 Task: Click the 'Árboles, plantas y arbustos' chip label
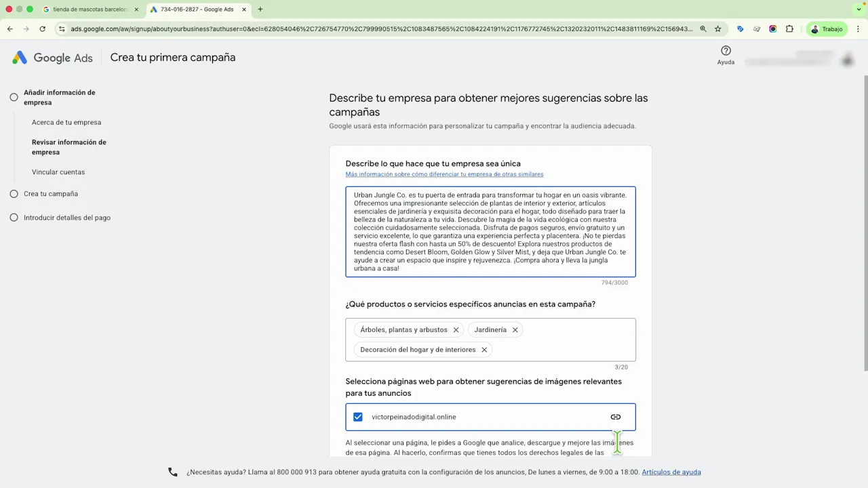click(403, 330)
